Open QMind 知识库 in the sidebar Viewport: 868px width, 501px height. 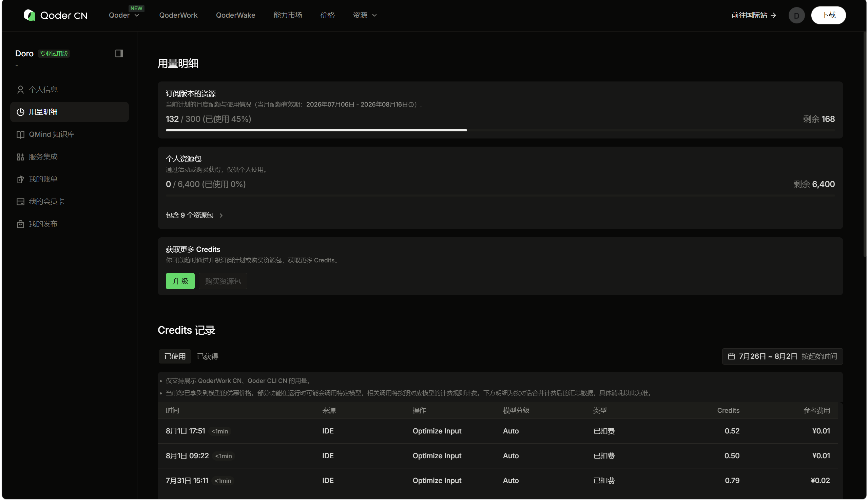coord(70,134)
